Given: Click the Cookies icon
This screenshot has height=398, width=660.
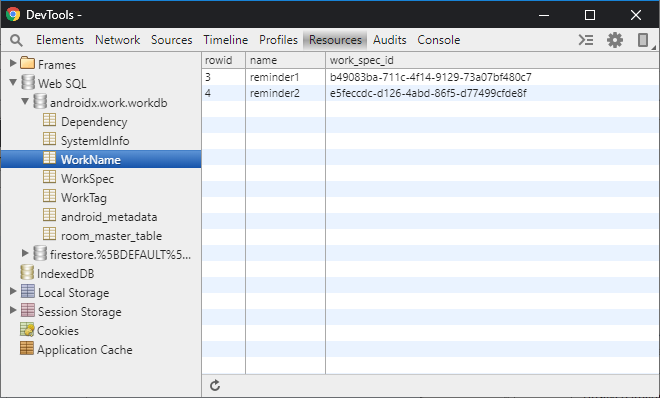Looking at the screenshot, I should click(27, 329).
